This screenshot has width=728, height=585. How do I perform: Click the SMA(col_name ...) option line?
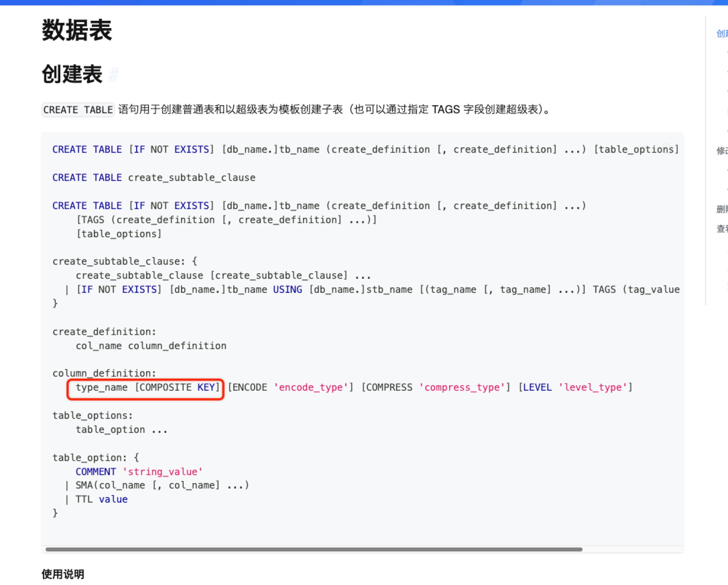162,485
